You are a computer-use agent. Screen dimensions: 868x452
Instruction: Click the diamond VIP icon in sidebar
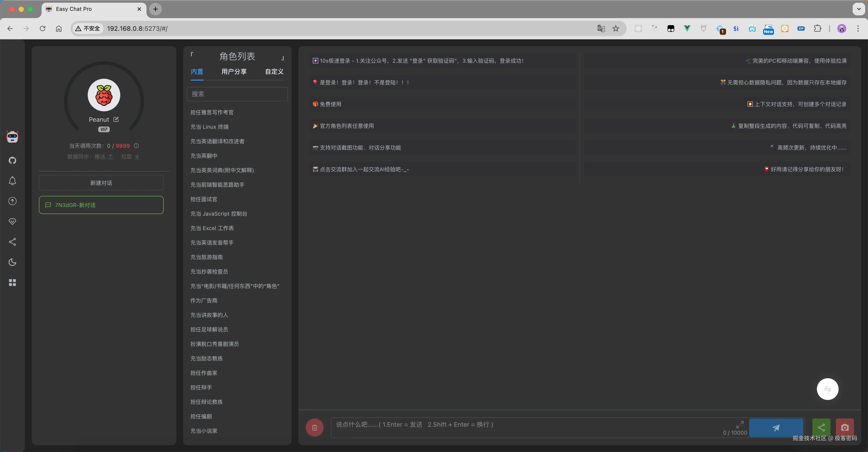click(12, 221)
